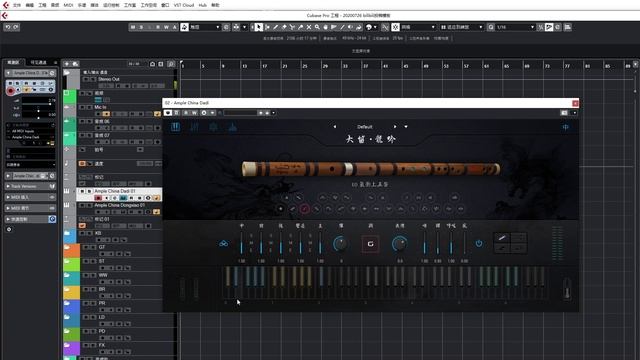Click the knob left of G button

point(340,244)
